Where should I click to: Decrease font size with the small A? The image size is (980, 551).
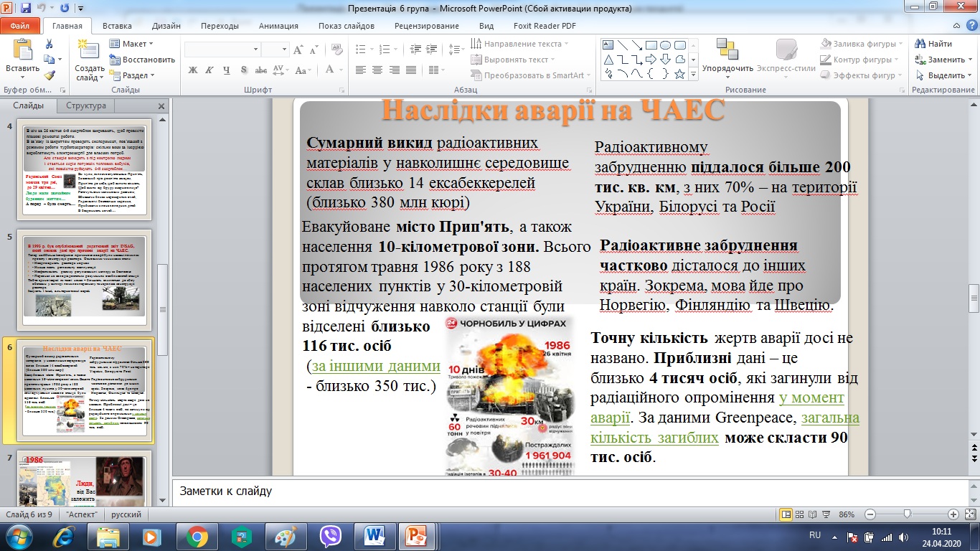click(314, 50)
